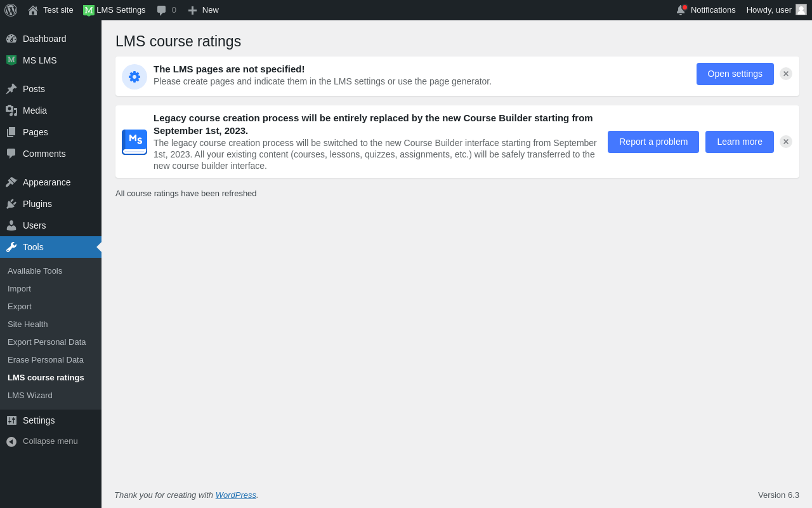This screenshot has width=812, height=508.
Task: Click the Plugins plug icon
Action: coord(11,204)
